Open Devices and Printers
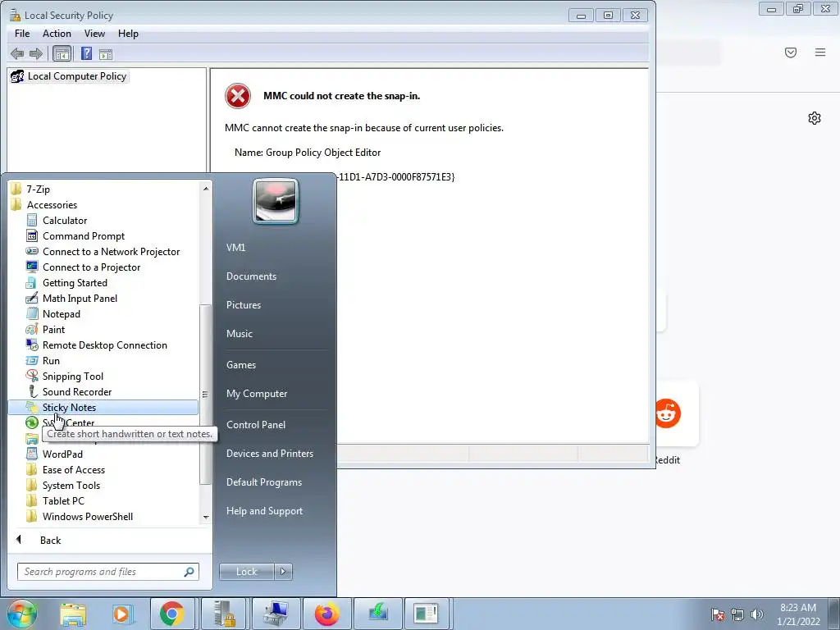 coord(269,454)
